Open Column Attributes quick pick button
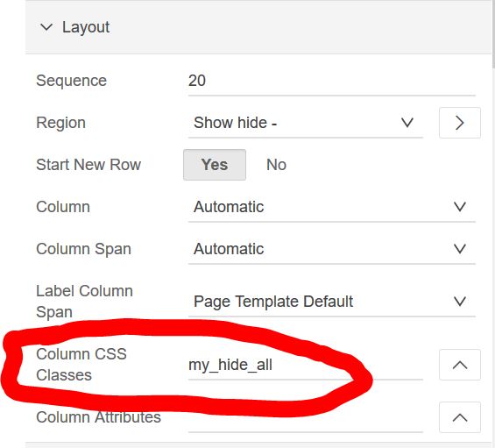This screenshot has height=448, width=495. (460, 417)
